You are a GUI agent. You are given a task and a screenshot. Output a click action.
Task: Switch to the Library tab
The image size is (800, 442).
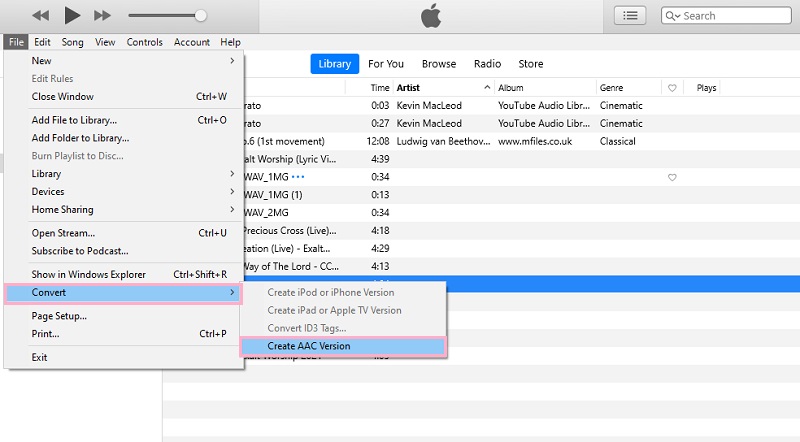[335, 64]
